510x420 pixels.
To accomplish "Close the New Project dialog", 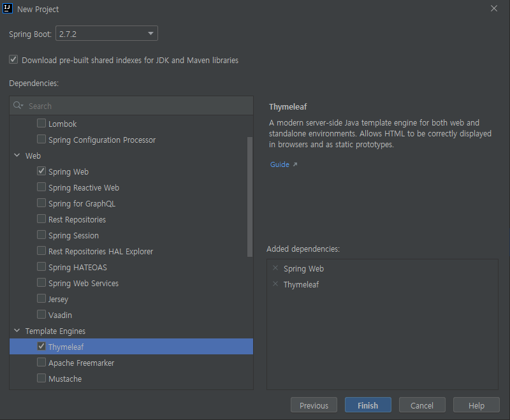I will pos(493,9).
